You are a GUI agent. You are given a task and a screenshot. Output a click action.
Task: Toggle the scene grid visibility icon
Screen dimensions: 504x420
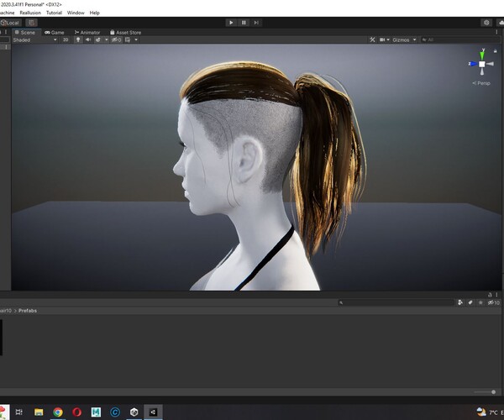(x=128, y=39)
